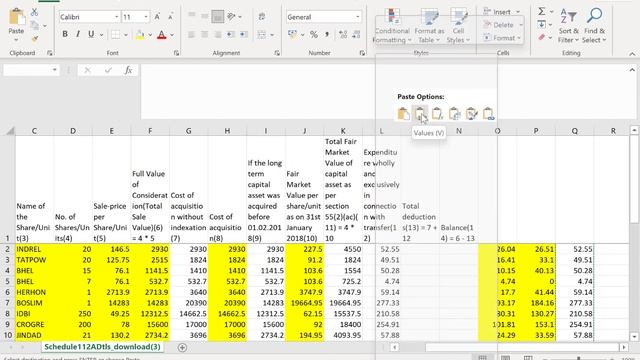
Task: Click the AutoSum sigma icon
Action: [x=542, y=11]
